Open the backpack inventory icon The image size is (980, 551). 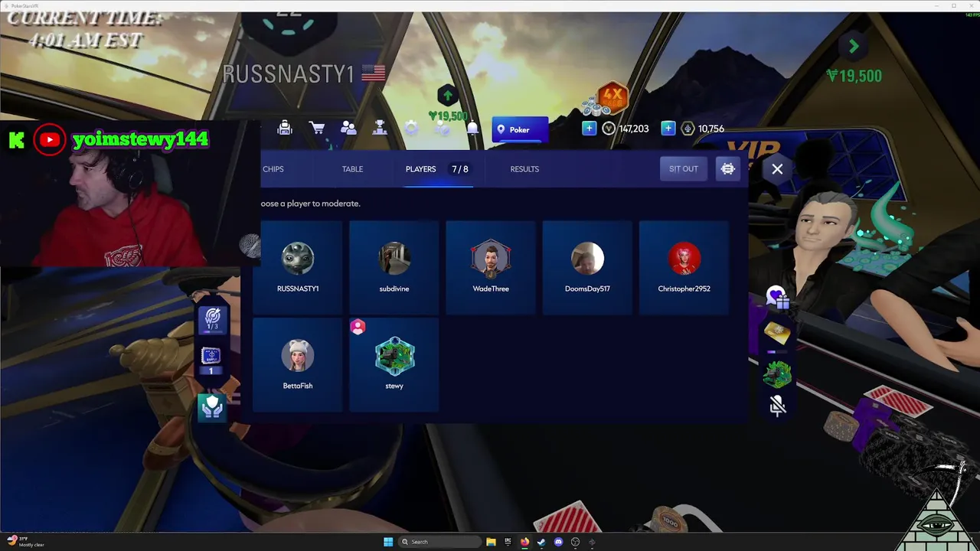285,128
